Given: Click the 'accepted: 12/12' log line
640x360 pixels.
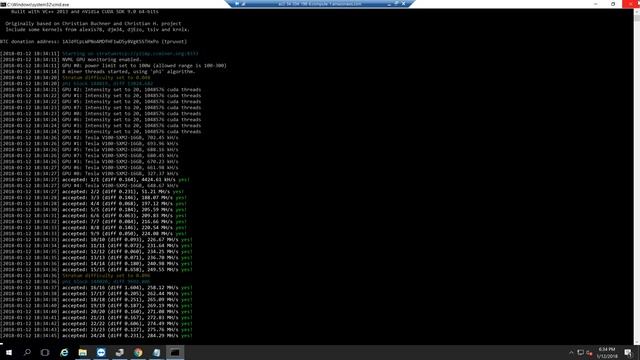Looking at the screenshot, I should [96, 251].
